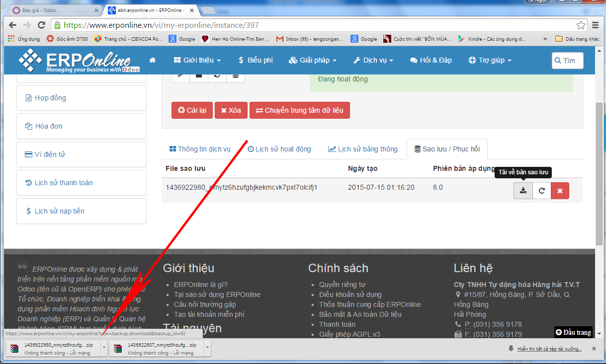Reload the page in the browser
The image size is (606, 364).
coord(42,25)
